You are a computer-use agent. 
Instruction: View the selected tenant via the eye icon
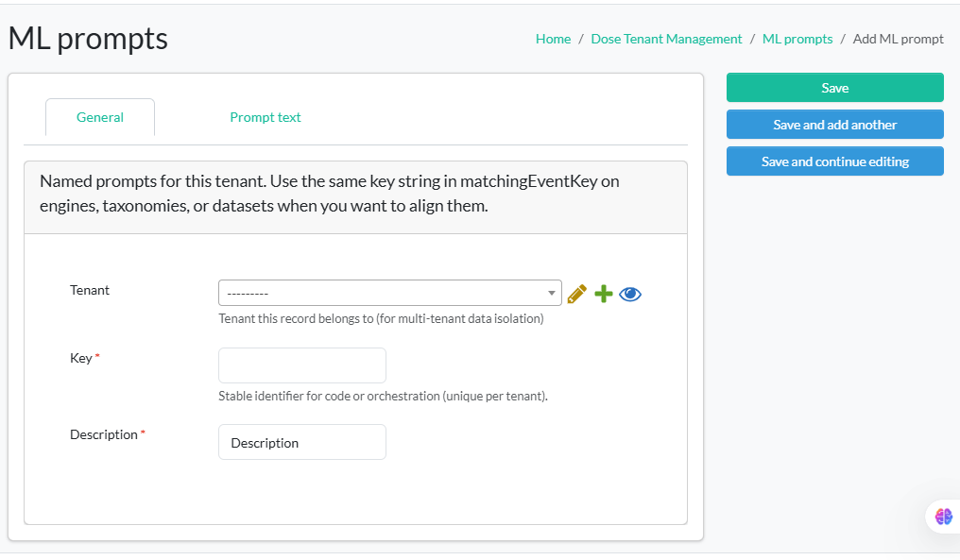click(630, 293)
